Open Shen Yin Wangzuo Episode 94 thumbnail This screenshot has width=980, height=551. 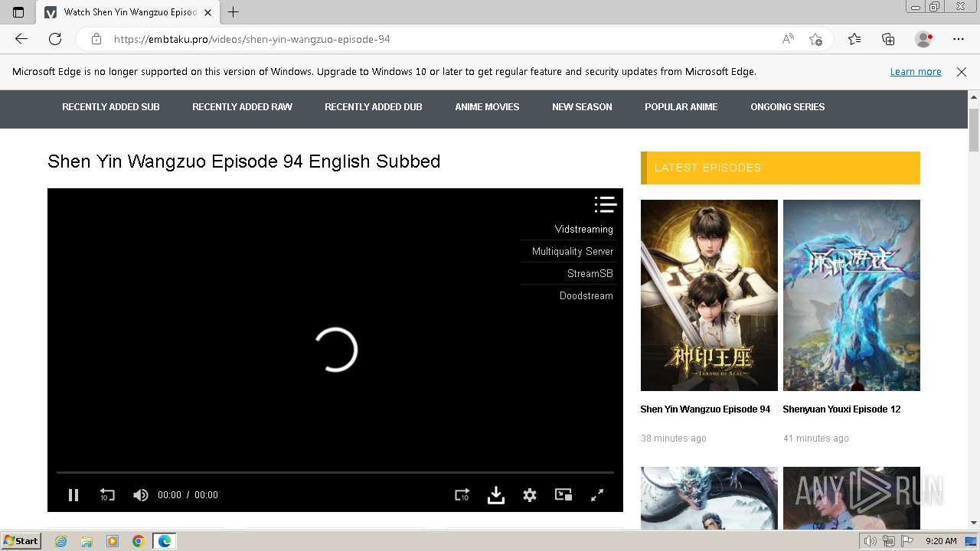click(x=709, y=295)
